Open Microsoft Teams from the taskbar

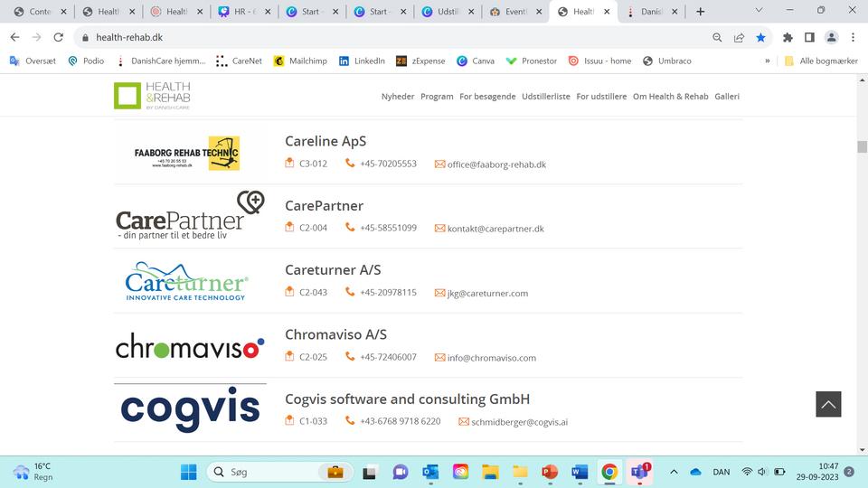pos(639,472)
